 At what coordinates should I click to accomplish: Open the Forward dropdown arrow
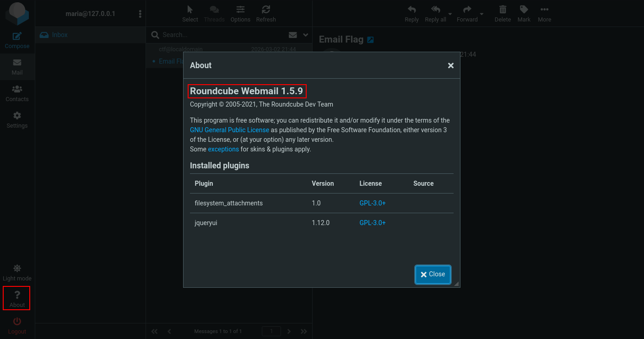[482, 14]
